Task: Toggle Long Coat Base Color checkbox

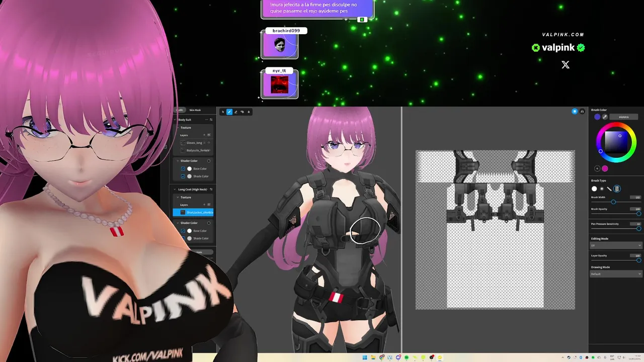Action: pyautogui.click(x=183, y=231)
